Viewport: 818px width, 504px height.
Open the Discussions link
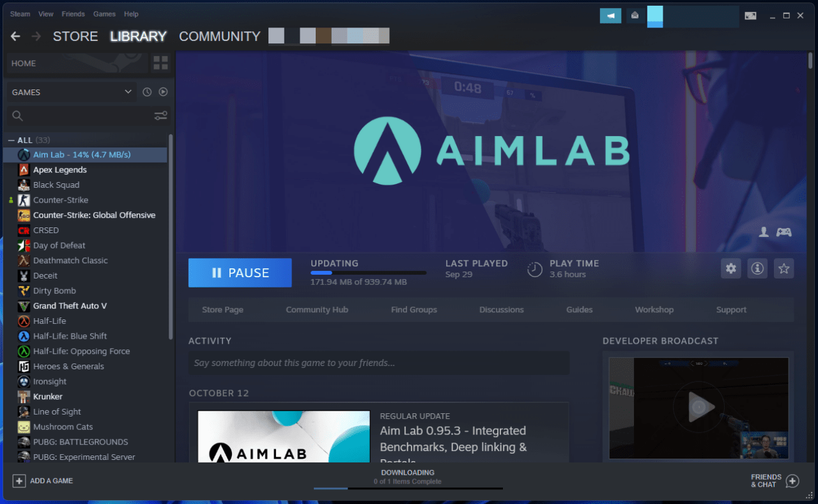[x=502, y=310]
